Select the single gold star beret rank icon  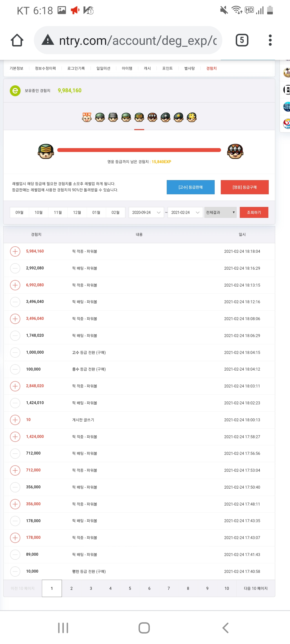coord(179,117)
